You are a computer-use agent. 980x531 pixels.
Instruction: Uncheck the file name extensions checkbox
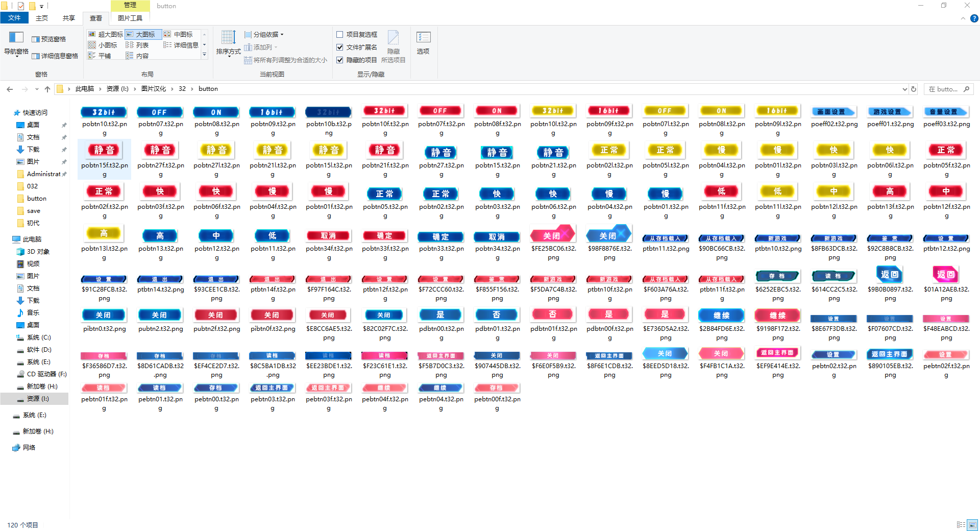[340, 47]
